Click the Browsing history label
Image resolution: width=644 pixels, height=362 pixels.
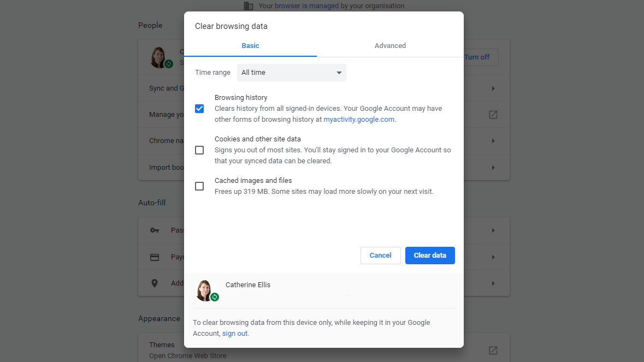(241, 98)
